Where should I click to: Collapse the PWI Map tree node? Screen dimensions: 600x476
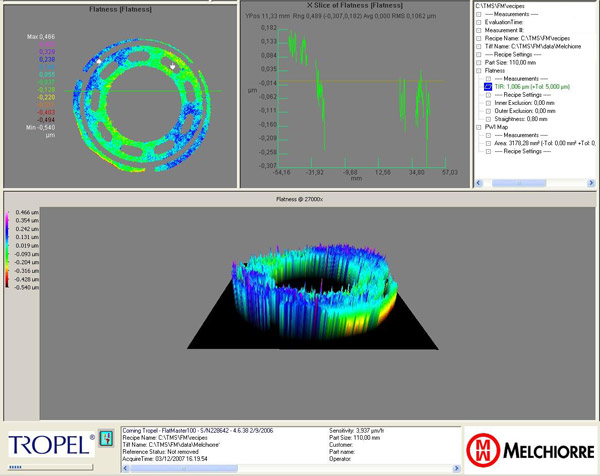pos(478,127)
